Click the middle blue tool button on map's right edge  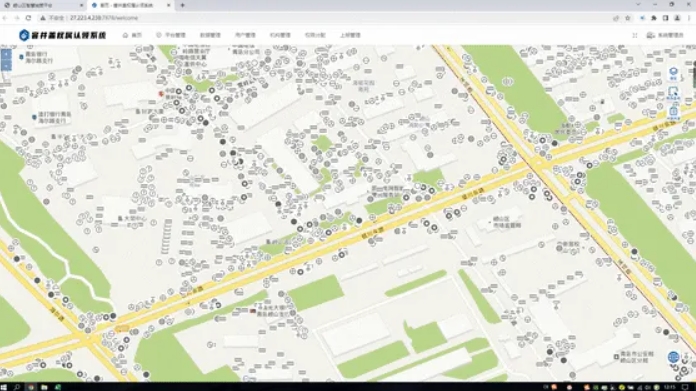point(673,93)
